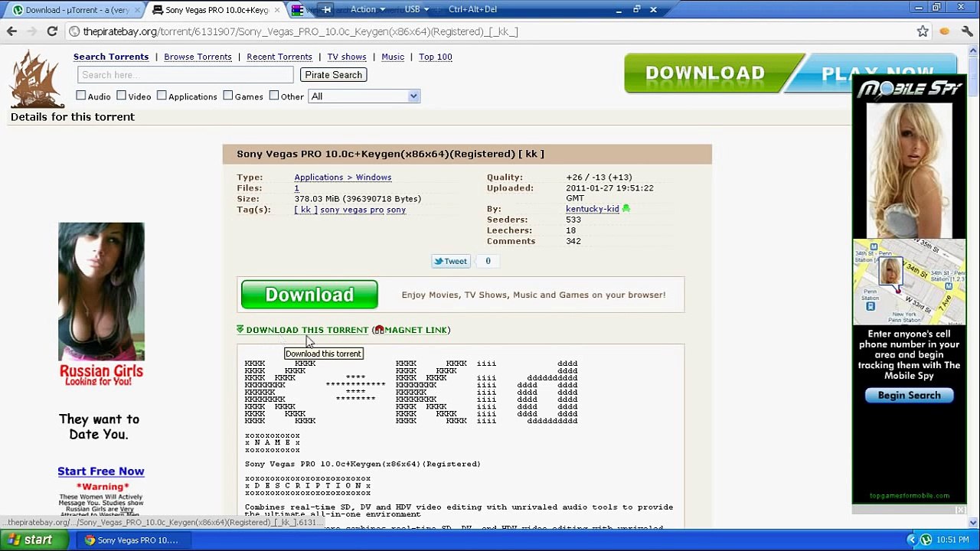Click the Pirate Search button

click(x=333, y=75)
